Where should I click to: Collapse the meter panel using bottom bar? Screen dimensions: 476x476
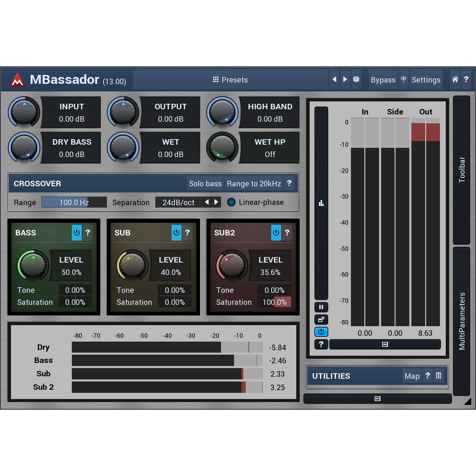[385, 344]
